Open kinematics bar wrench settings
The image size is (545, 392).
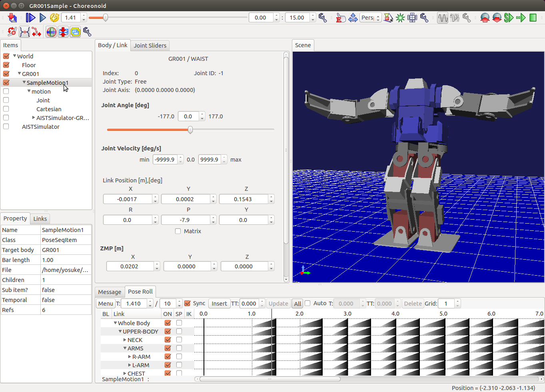(87, 32)
